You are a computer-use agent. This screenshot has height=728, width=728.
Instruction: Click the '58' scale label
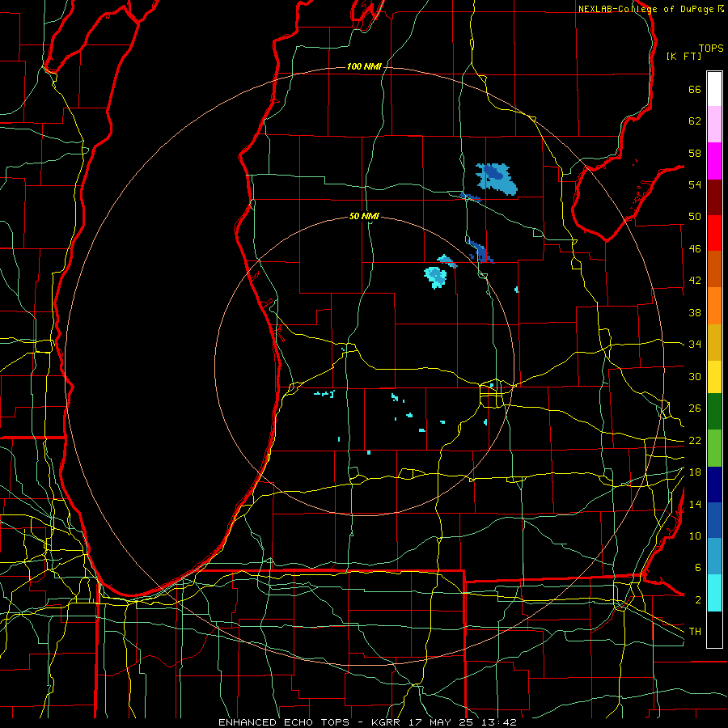(x=695, y=153)
